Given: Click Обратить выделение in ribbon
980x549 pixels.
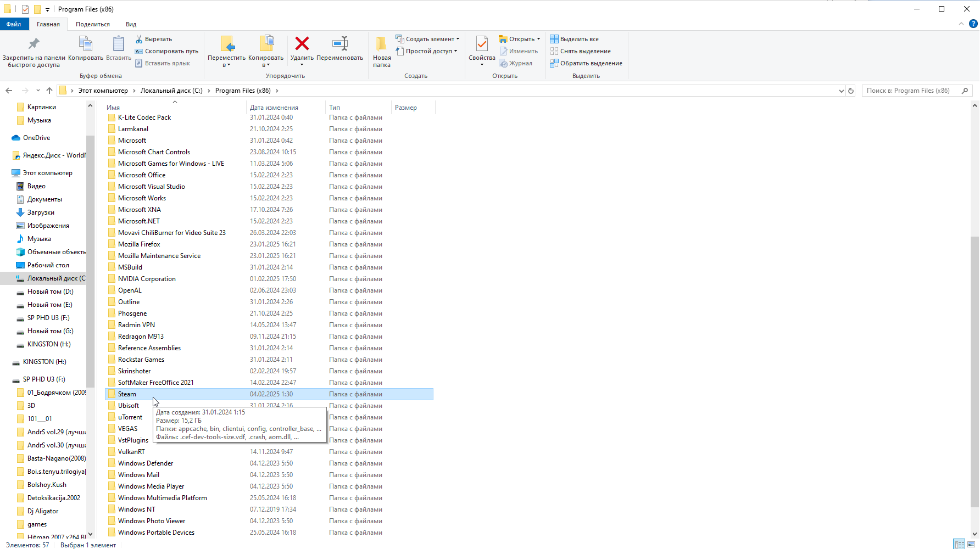Looking at the screenshot, I should click(x=586, y=63).
